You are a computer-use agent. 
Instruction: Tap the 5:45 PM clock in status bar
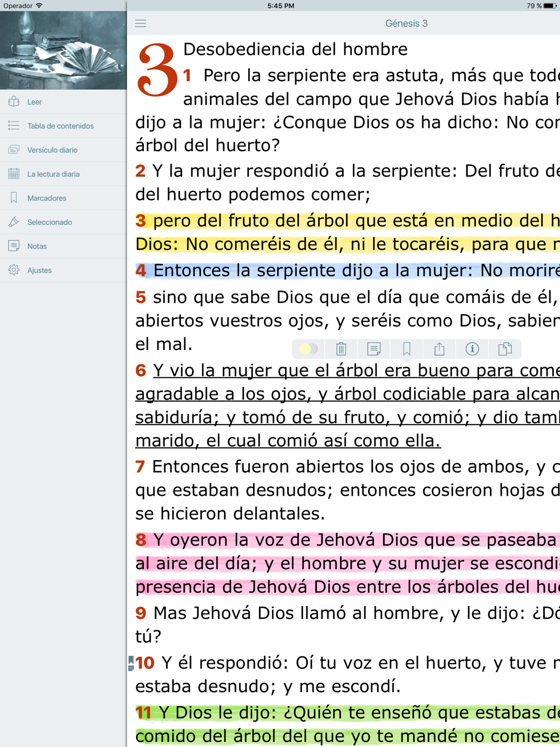281,6
